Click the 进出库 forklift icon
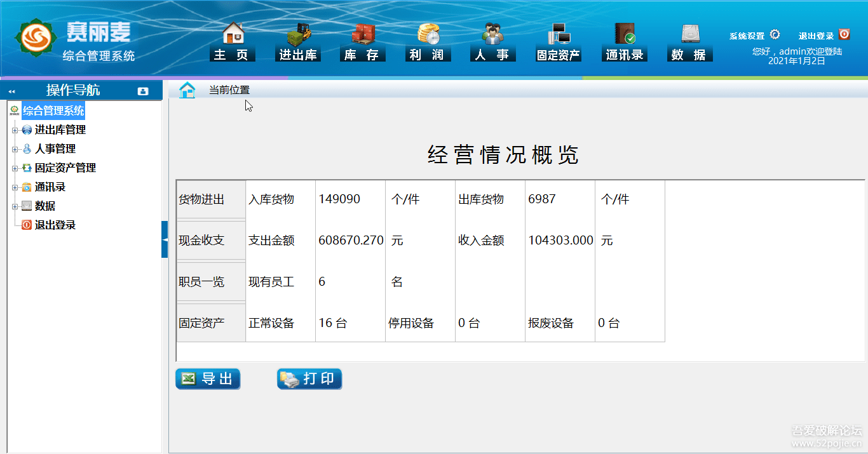The width and height of the screenshot is (868, 454). coord(298,34)
